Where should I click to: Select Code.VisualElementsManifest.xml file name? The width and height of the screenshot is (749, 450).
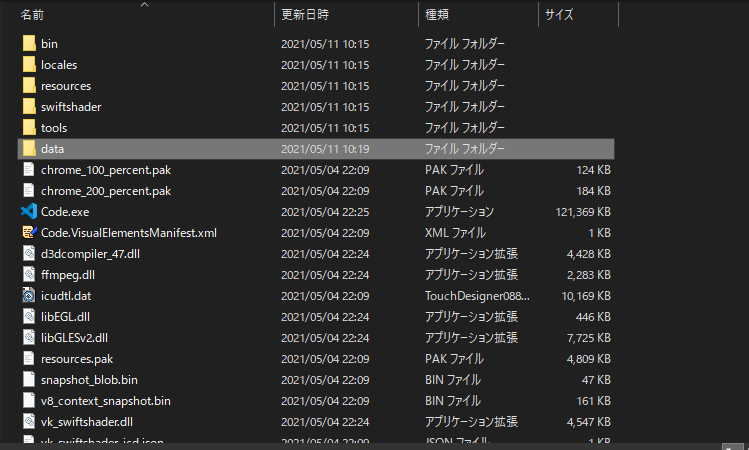pos(128,233)
